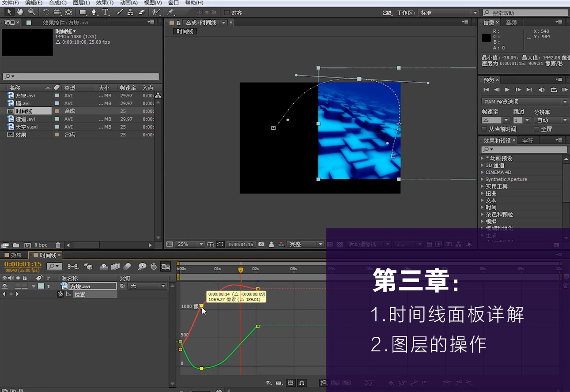570x392 pixels.
Task: Click the brainstorm icon in timeline
Action: click(142, 267)
